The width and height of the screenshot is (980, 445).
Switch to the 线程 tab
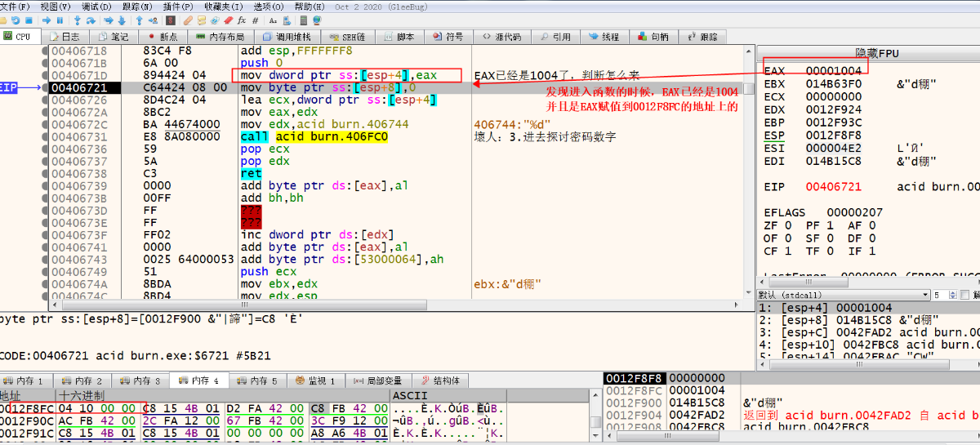tap(604, 37)
